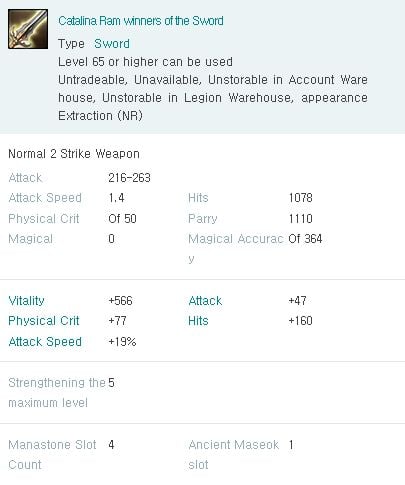Select the Level 65 requirement text

click(145, 62)
